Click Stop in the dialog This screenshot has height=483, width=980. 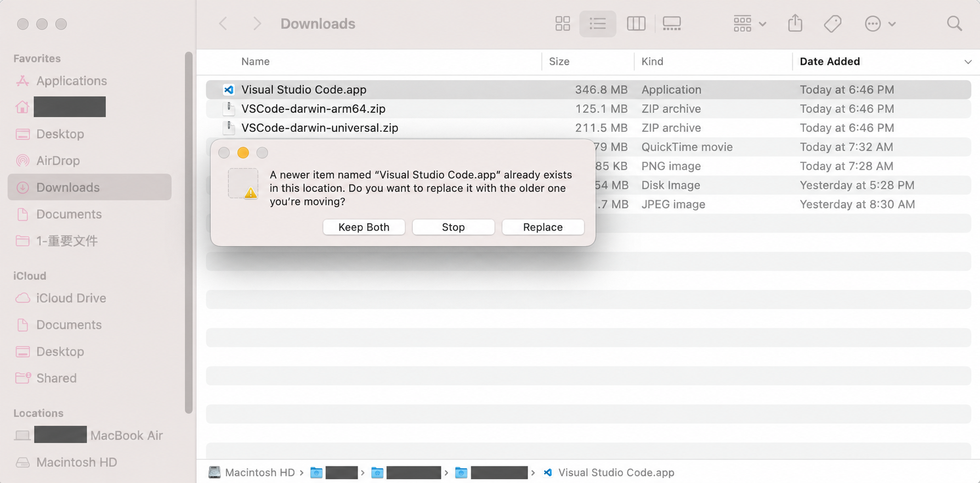coord(453,227)
